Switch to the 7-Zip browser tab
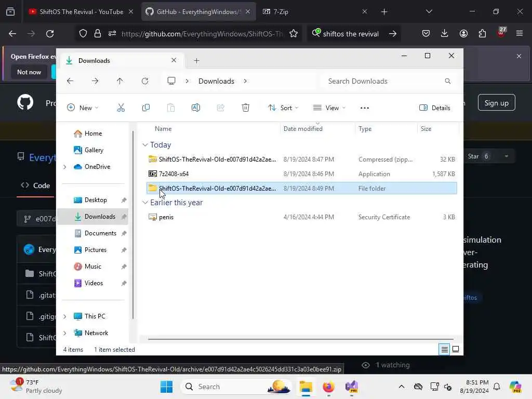The width and height of the screenshot is (532, 399). pyautogui.click(x=314, y=11)
